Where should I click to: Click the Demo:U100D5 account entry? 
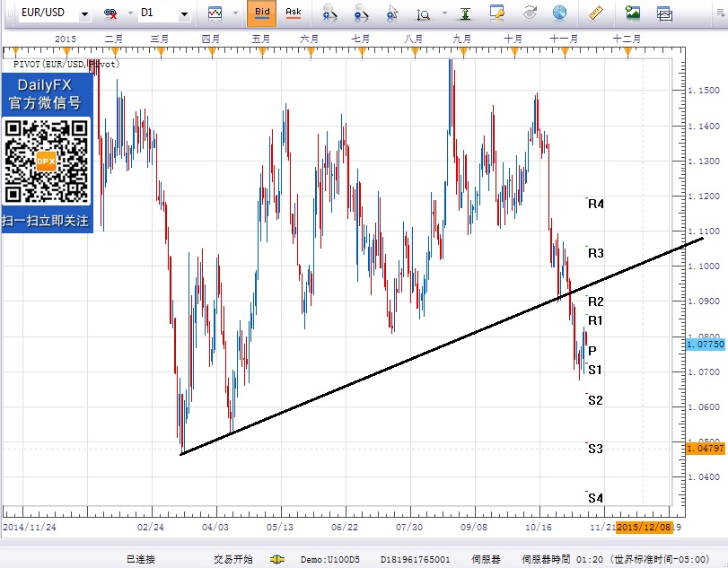(x=329, y=559)
